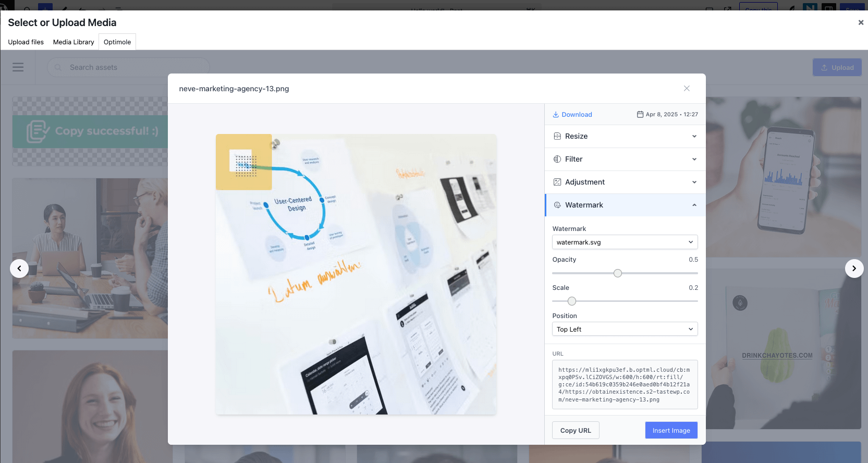Expand the Filter panel

(x=694, y=159)
